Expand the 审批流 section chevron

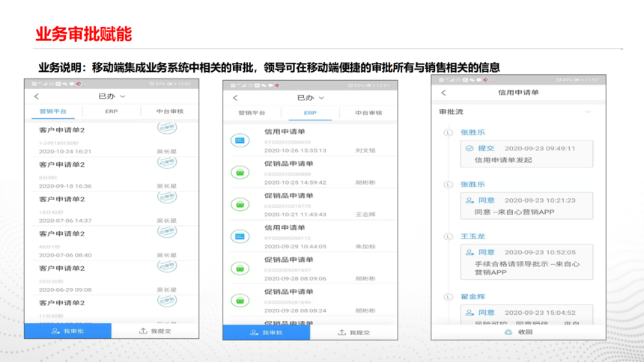[588, 112]
